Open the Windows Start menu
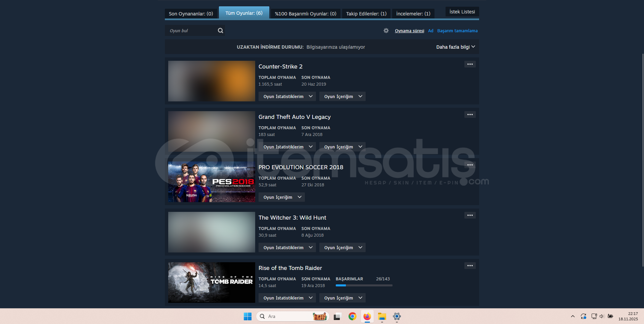644x324 pixels. 247,316
